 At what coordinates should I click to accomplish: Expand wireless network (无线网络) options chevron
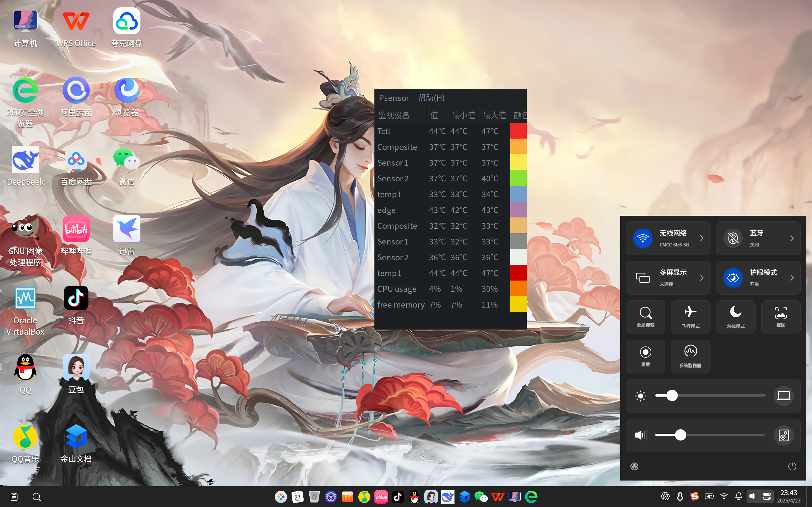click(701, 238)
